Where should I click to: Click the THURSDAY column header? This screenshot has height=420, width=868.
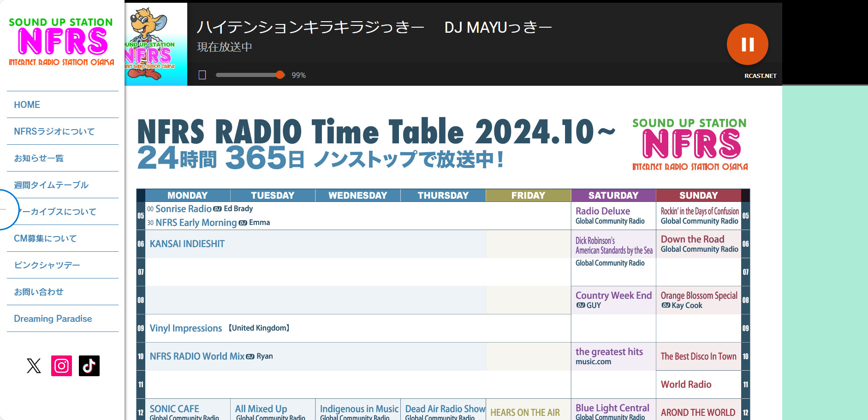tap(443, 195)
